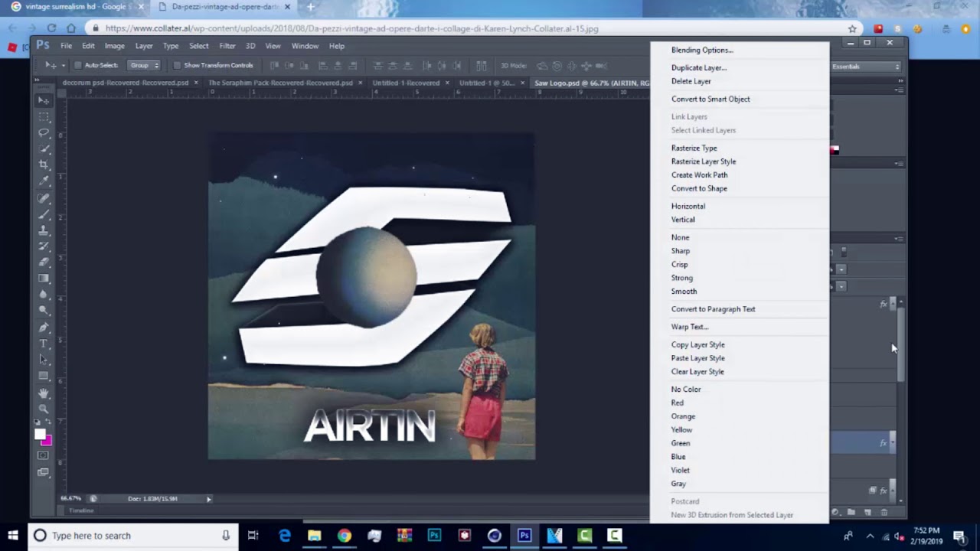
Task: Open the Filter menu
Action: pos(227,46)
